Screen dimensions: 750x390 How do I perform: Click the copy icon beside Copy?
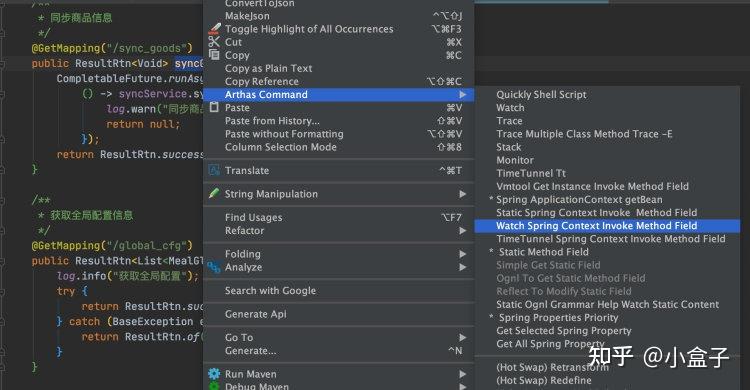pyautogui.click(x=214, y=55)
